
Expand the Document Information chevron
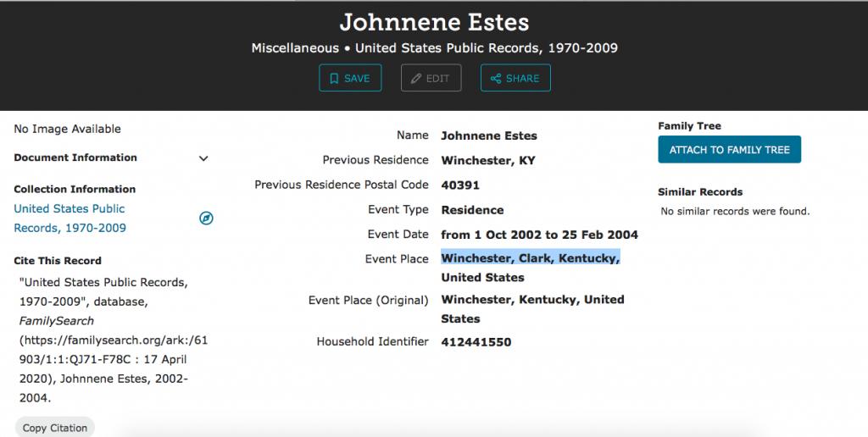[203, 158]
